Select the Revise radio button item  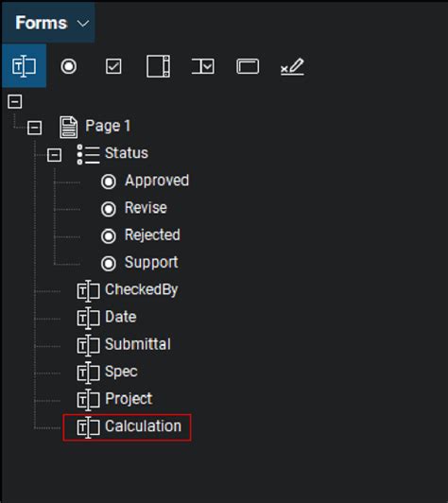134,209
